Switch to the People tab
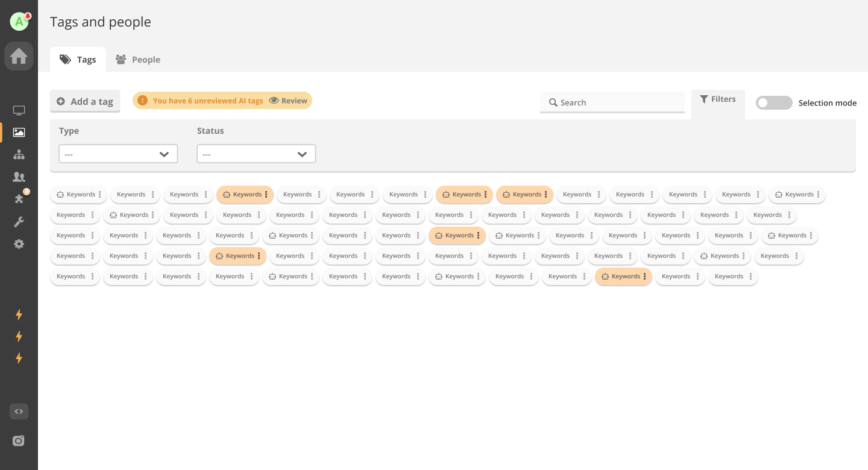This screenshot has height=470, width=868. [x=138, y=60]
